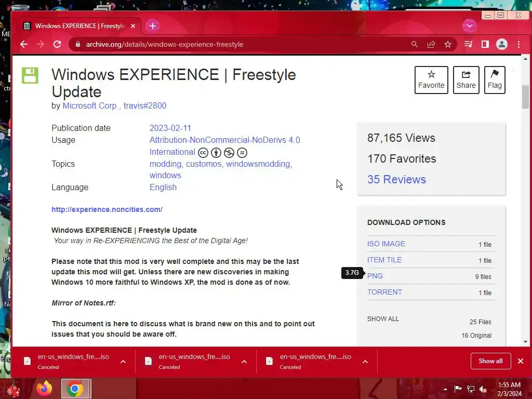Click the no-derivatives equals license icon
This screenshot has height=399, width=532.
point(242,153)
